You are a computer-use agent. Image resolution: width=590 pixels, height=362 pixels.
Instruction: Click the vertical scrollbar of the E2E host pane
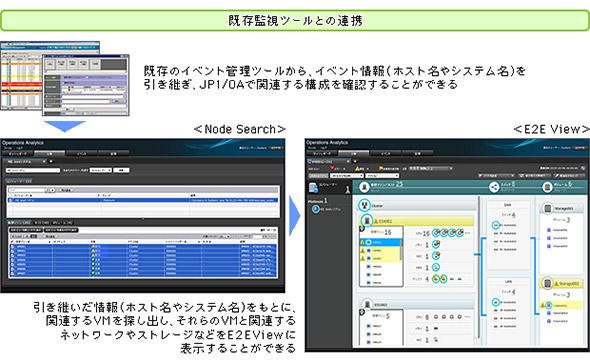pos(479,267)
